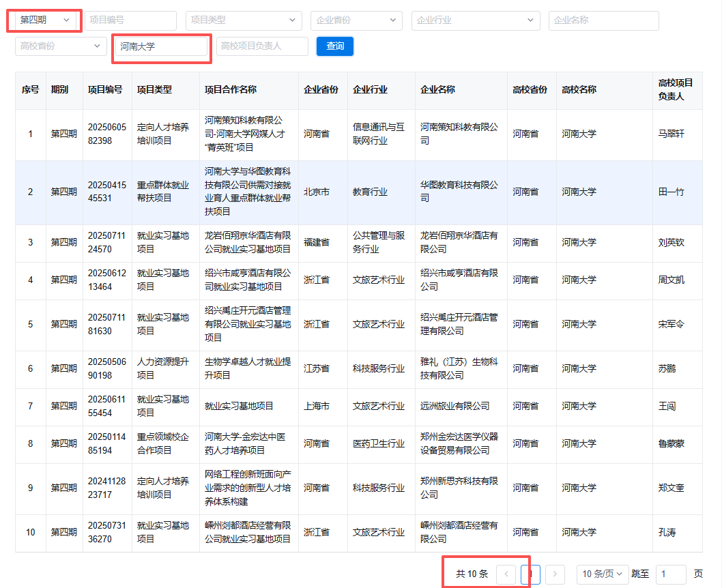The width and height of the screenshot is (722, 588).
Task: Select project number 2025041545531
Action: point(107,192)
